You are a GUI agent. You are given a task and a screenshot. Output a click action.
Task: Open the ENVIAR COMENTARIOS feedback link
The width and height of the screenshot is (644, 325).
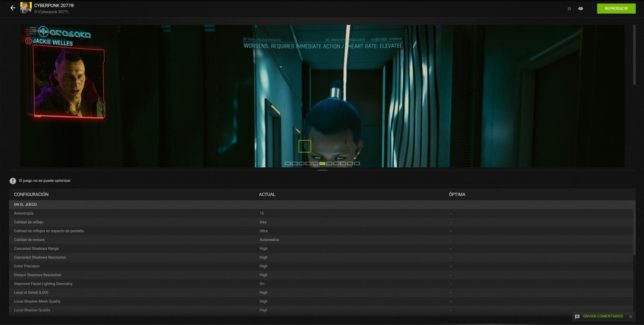(x=603, y=316)
